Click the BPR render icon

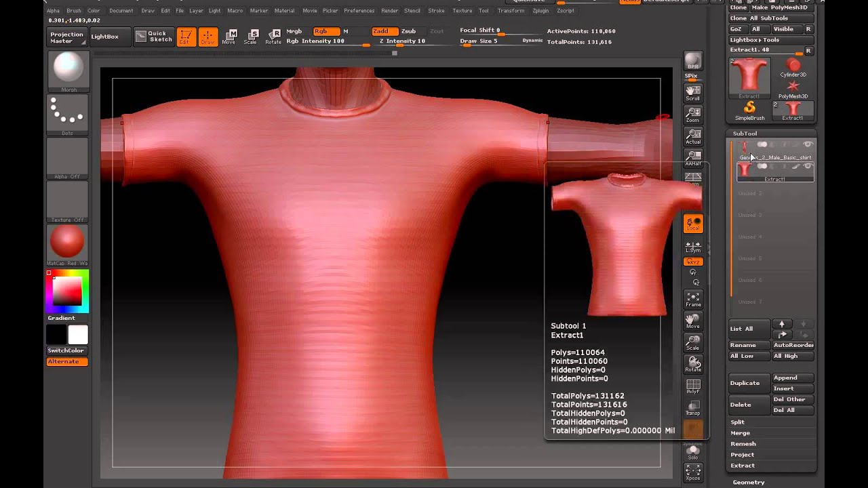[x=692, y=62]
